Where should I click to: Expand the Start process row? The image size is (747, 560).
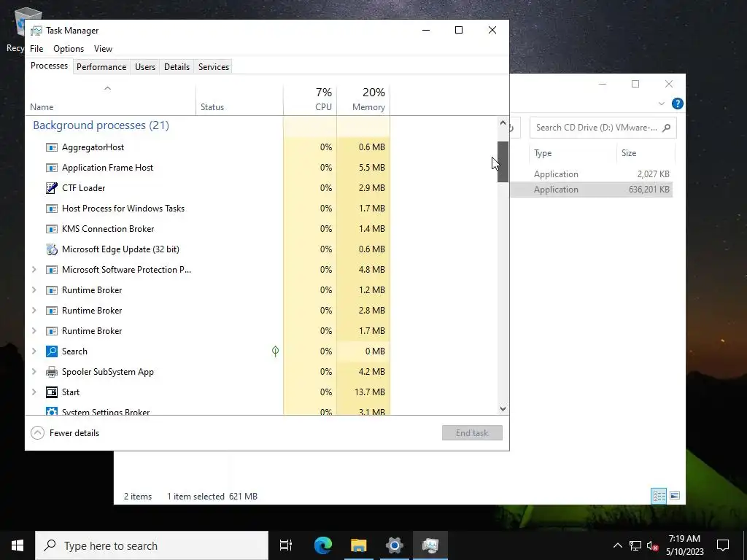pyautogui.click(x=34, y=392)
